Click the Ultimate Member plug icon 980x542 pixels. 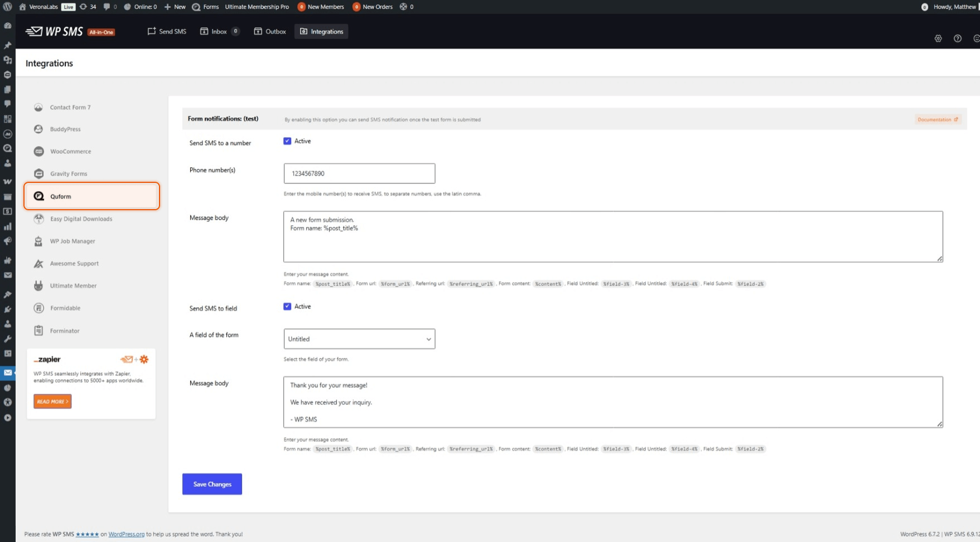[38, 285]
